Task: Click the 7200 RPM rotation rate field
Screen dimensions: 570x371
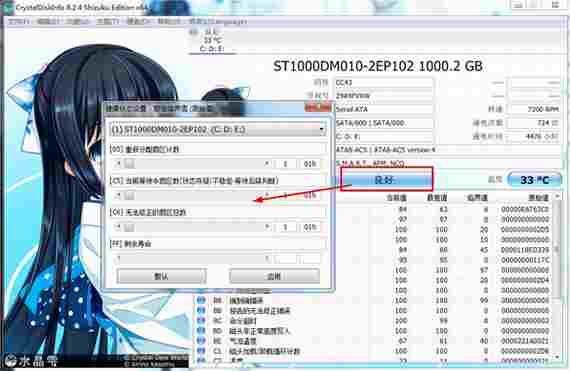Action: [x=534, y=109]
